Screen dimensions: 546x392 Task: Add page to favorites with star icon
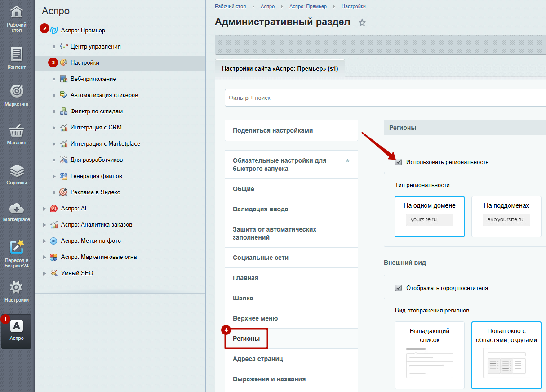click(362, 22)
